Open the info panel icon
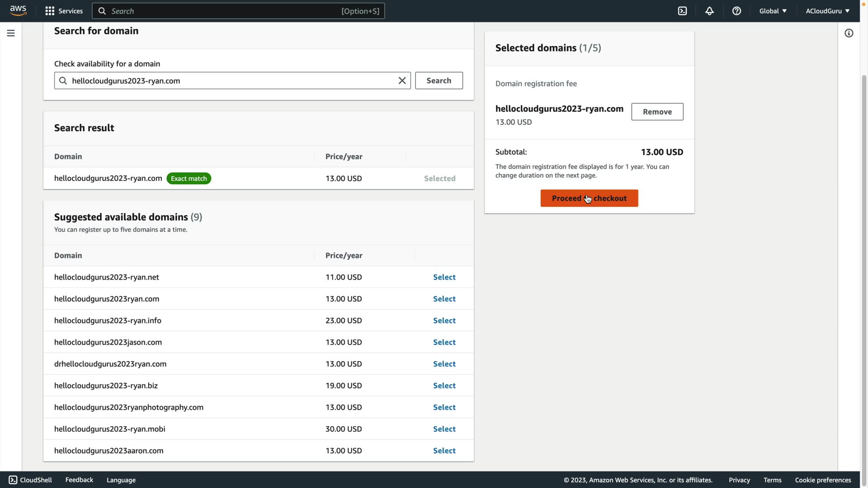The height and width of the screenshot is (488, 868). click(849, 33)
